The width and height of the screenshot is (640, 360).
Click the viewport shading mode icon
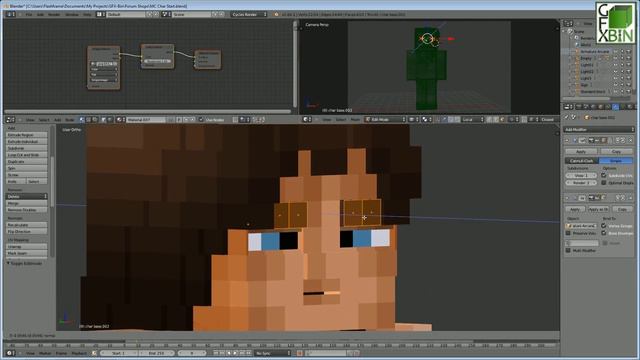413,120
